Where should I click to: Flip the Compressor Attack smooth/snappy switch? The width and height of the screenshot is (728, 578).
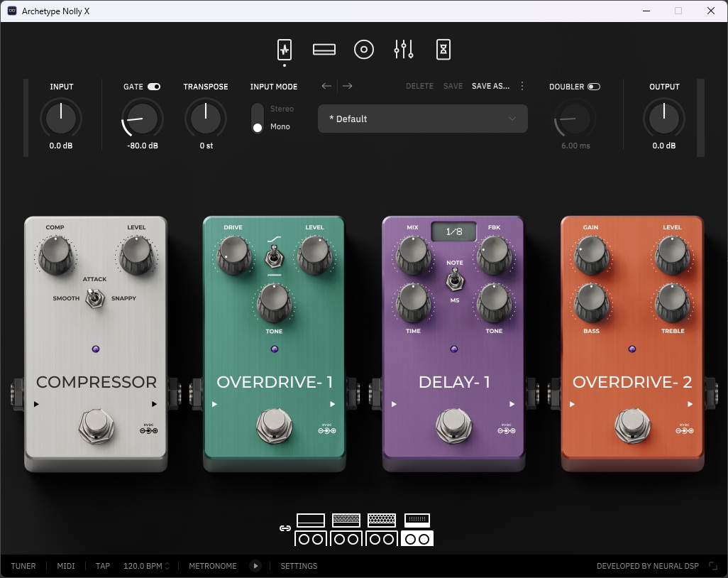[x=94, y=298]
